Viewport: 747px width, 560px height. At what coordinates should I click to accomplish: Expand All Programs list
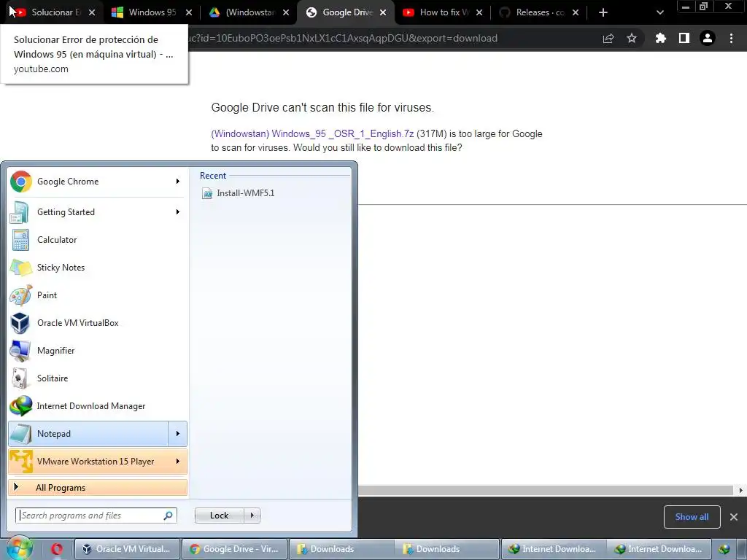click(x=98, y=488)
